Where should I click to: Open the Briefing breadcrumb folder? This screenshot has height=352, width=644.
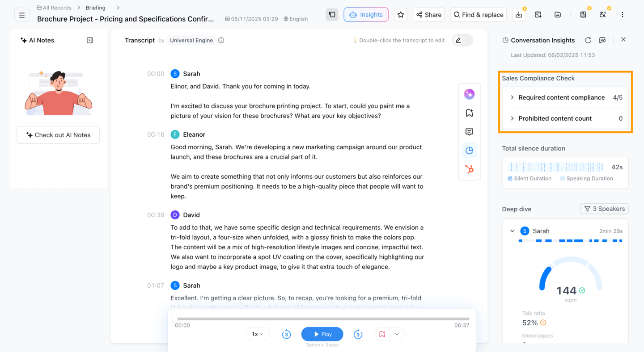[x=96, y=8]
